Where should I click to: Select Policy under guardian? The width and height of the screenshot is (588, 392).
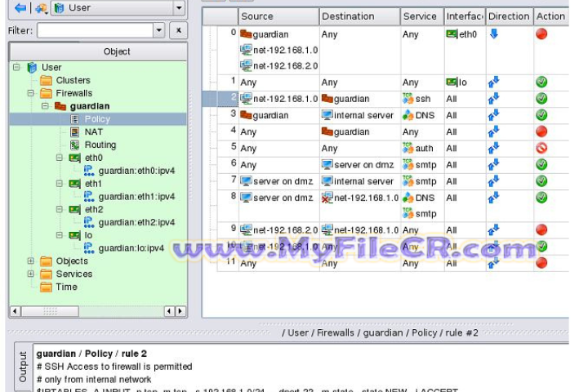click(x=97, y=119)
